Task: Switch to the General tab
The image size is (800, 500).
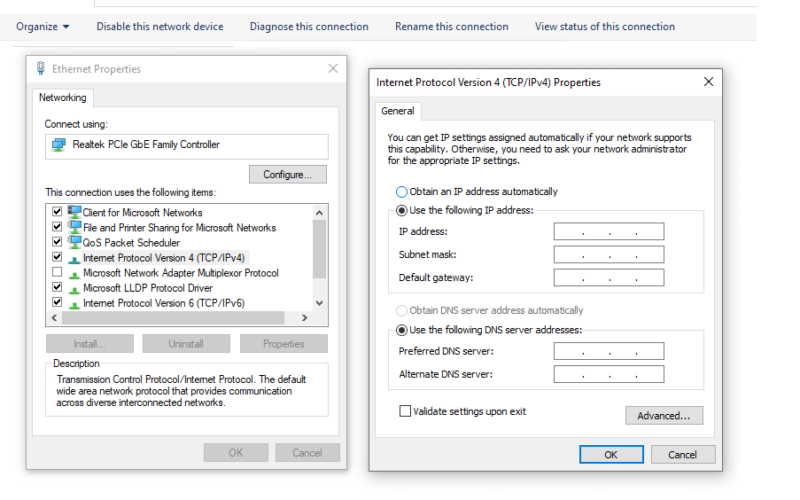Action: (398, 111)
